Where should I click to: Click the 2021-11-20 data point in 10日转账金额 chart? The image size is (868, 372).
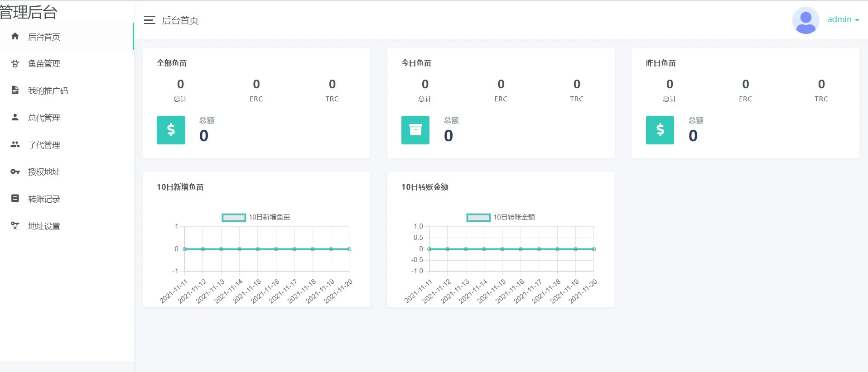[x=593, y=249]
